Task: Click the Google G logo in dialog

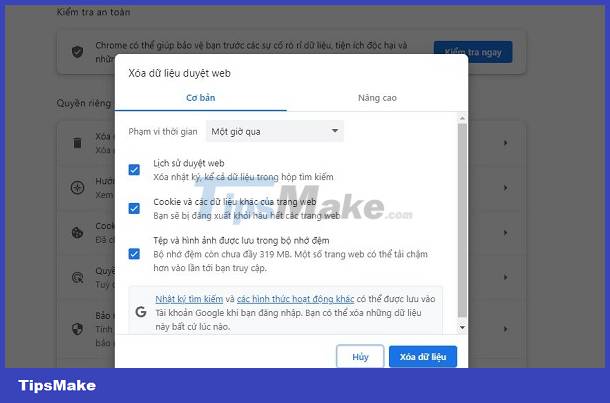Action: click(x=141, y=312)
